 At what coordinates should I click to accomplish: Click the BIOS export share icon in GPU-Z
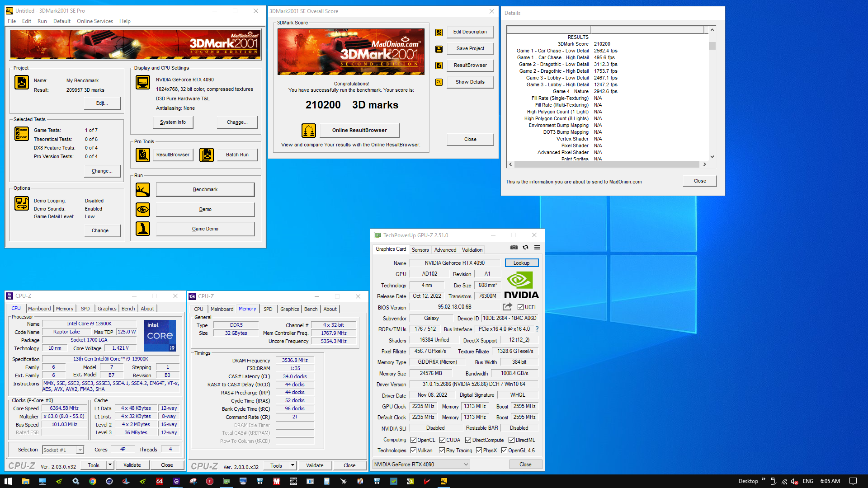point(507,307)
